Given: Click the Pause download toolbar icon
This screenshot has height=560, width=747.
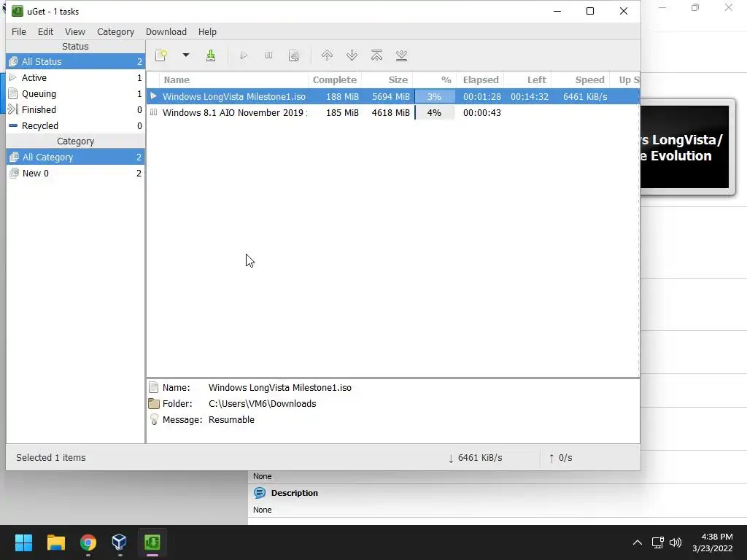Looking at the screenshot, I should click(x=268, y=55).
